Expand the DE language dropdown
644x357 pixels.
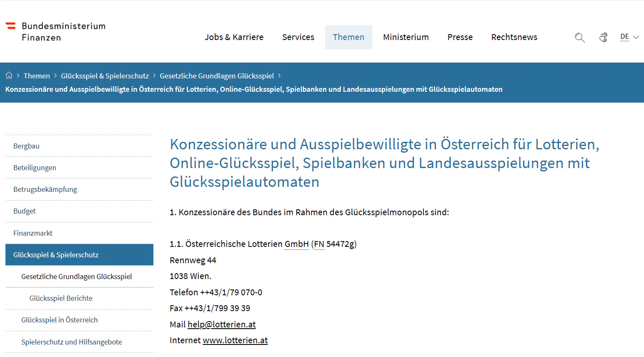click(x=629, y=37)
